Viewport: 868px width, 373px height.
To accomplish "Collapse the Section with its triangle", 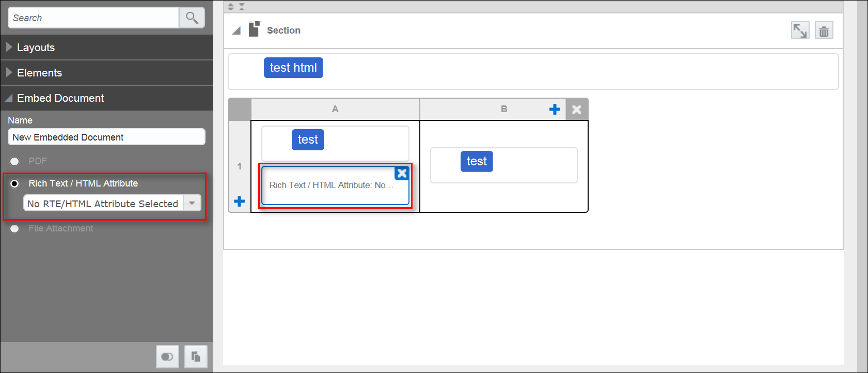I will [x=236, y=31].
